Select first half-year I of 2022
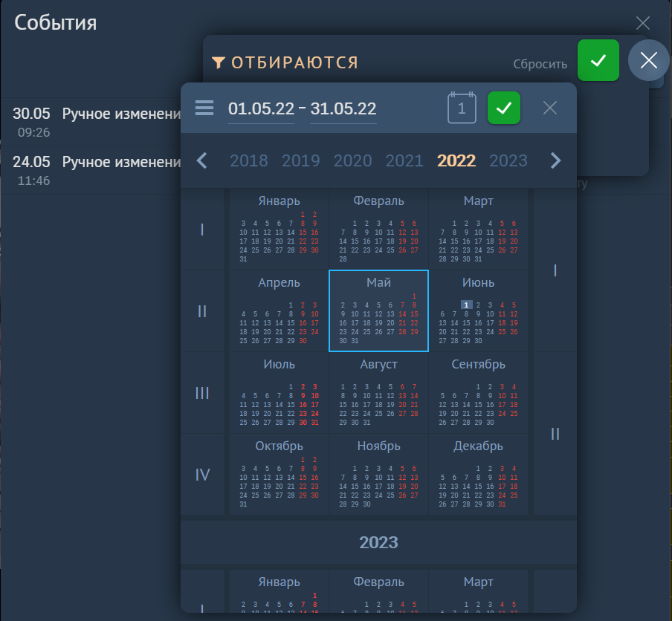672x621 pixels. pyautogui.click(x=555, y=270)
